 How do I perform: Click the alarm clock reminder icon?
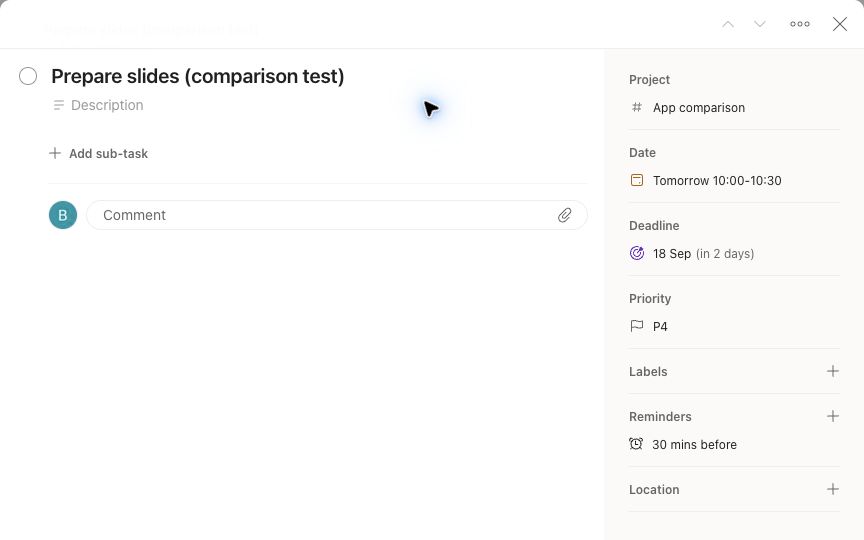[x=636, y=444]
